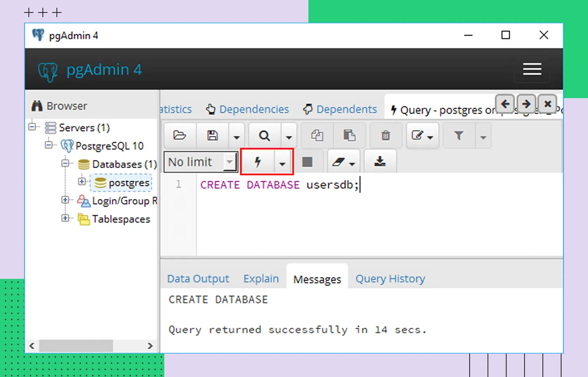Click the Browser panel horizontal scrollbar
588x377 pixels.
point(76,346)
